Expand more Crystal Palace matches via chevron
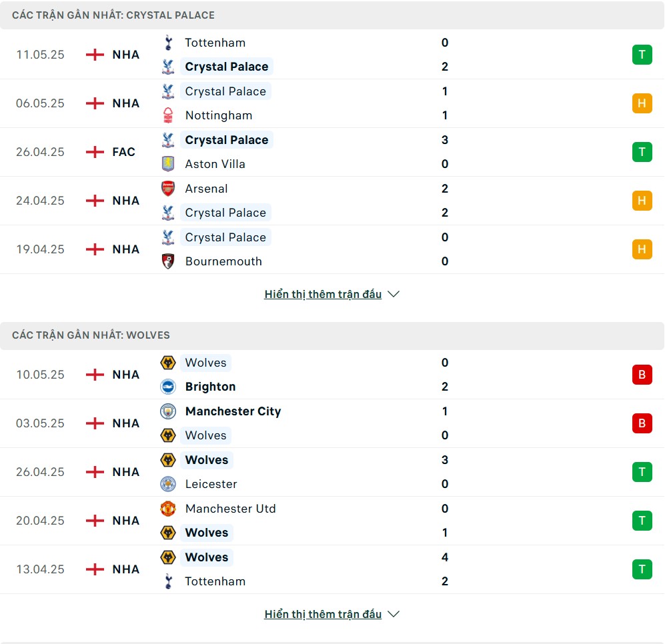This screenshot has width=665, height=644. point(394,294)
